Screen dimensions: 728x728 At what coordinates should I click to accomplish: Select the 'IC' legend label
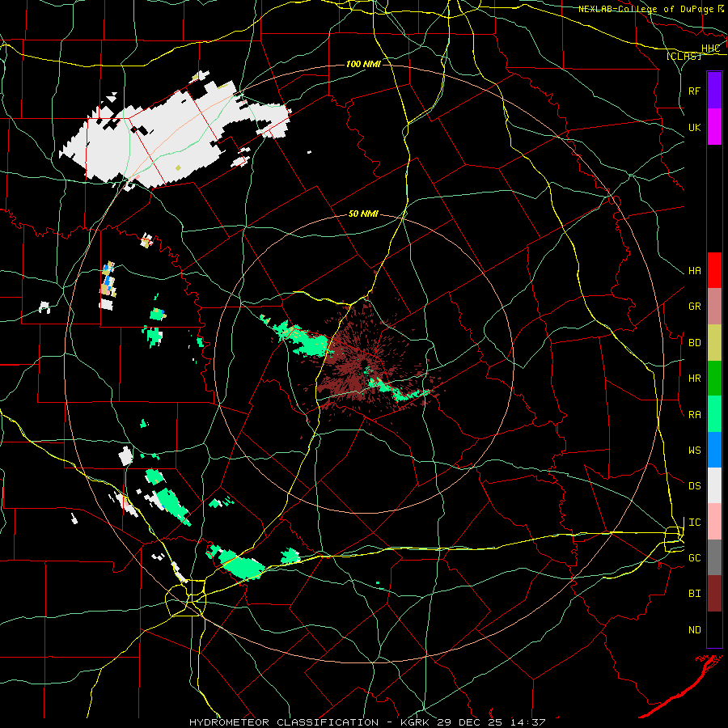coord(695,522)
